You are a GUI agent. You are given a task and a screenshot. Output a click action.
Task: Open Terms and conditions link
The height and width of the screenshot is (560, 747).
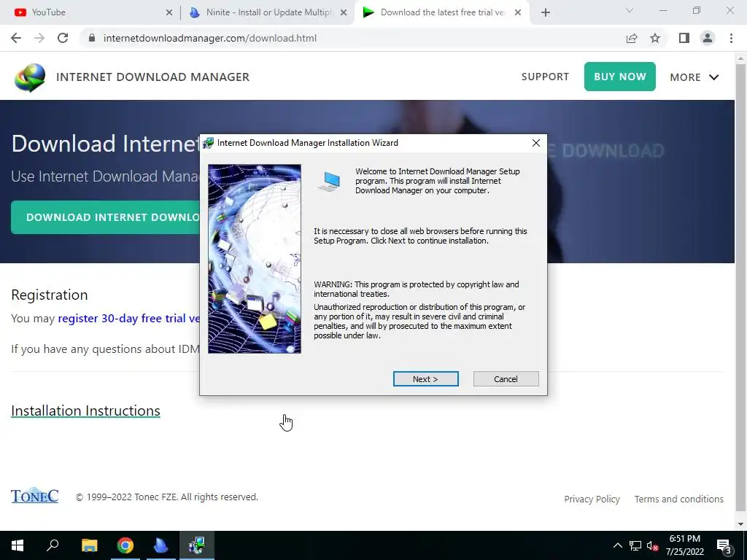click(678, 499)
